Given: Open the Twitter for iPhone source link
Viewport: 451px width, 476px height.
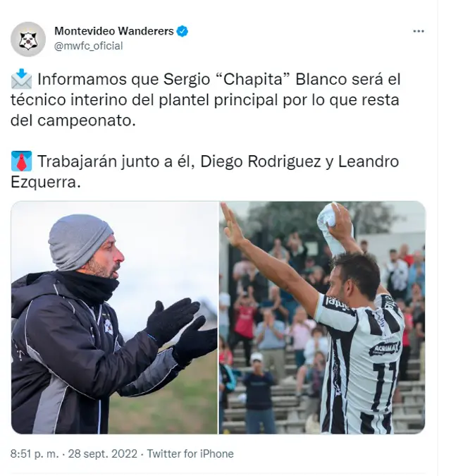Looking at the screenshot, I should click(190, 453).
